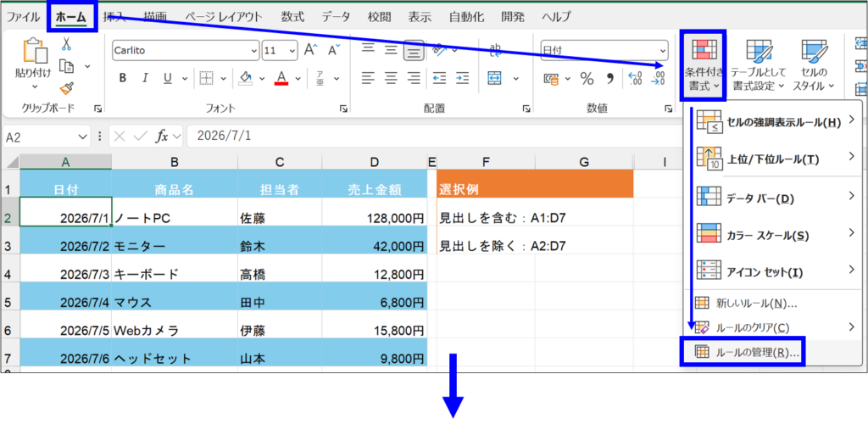Open the underline style dropdown arrow
The height and width of the screenshot is (441, 868).
184,78
